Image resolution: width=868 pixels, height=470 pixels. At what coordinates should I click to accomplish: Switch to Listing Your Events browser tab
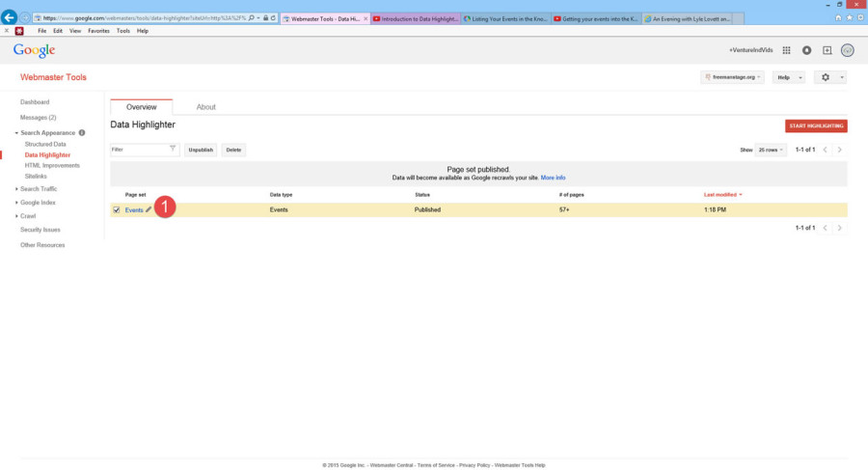506,19
